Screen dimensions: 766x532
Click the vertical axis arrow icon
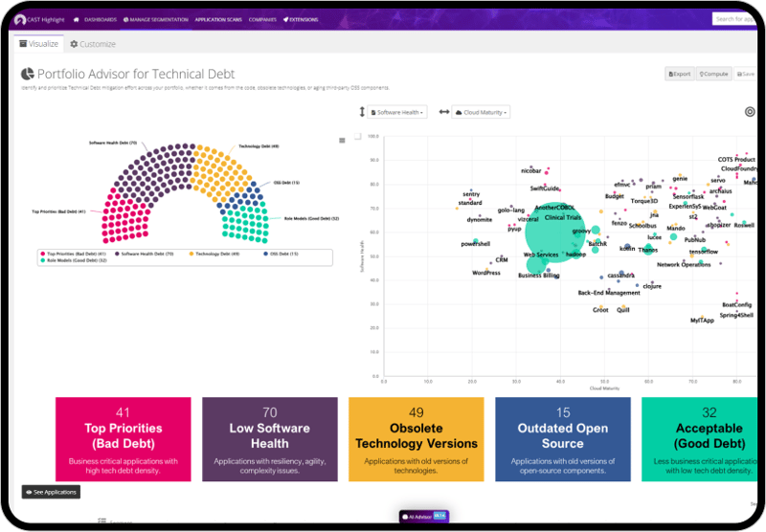point(362,112)
